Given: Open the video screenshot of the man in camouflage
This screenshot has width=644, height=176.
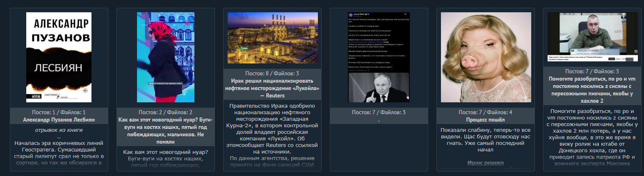Looking at the screenshot, I should (593, 37).
